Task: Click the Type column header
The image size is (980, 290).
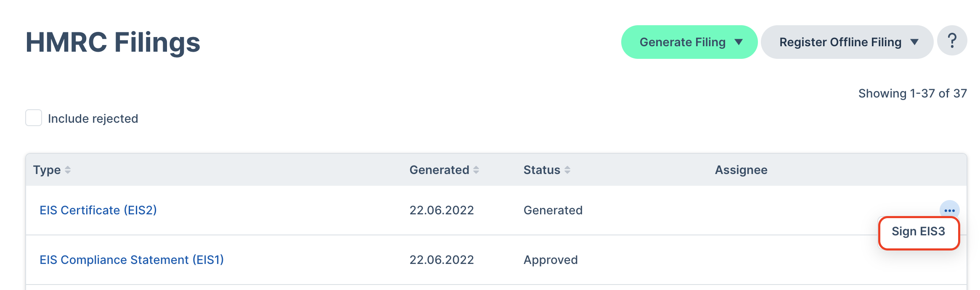Action: [x=47, y=170]
